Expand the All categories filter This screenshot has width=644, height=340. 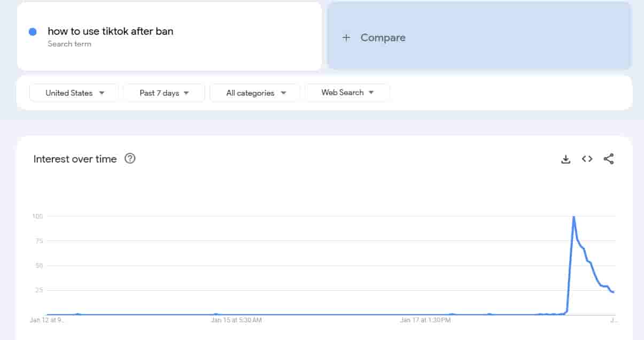point(255,93)
